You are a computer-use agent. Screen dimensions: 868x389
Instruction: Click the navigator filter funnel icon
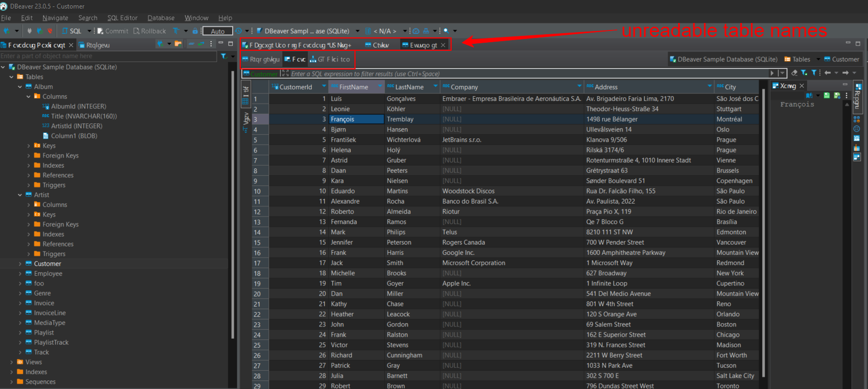(x=224, y=56)
